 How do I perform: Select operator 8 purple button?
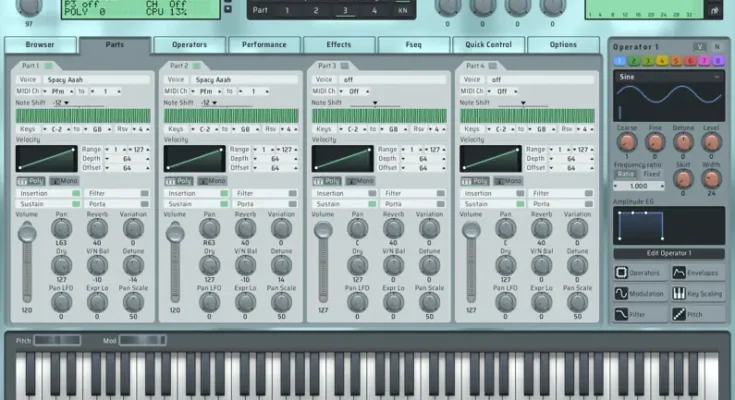pyautogui.click(x=718, y=60)
